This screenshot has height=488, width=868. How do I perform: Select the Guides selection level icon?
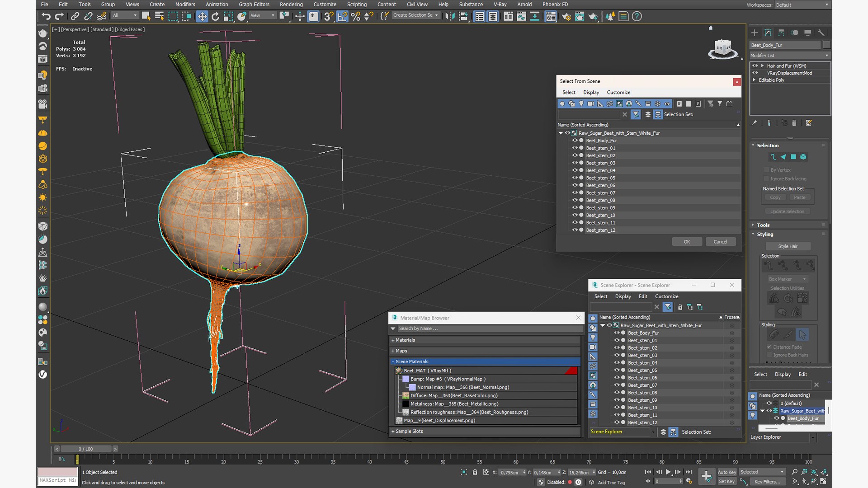773,157
